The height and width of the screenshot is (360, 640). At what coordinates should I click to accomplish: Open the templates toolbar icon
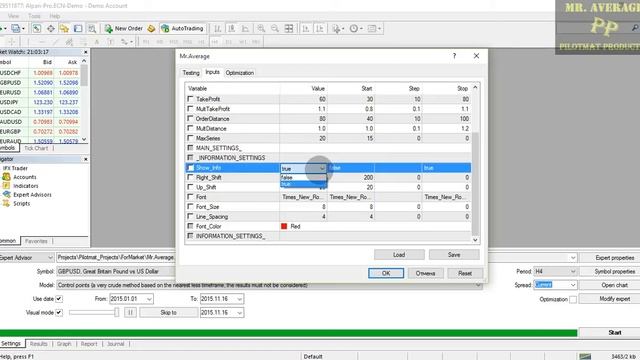pyautogui.click(x=373, y=29)
